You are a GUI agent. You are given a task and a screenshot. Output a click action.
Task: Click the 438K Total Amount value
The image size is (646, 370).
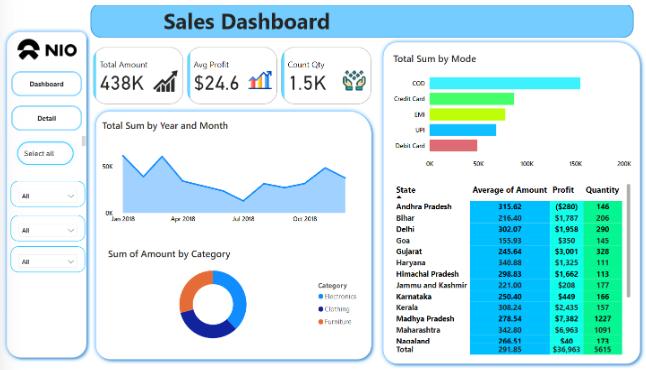[122, 83]
